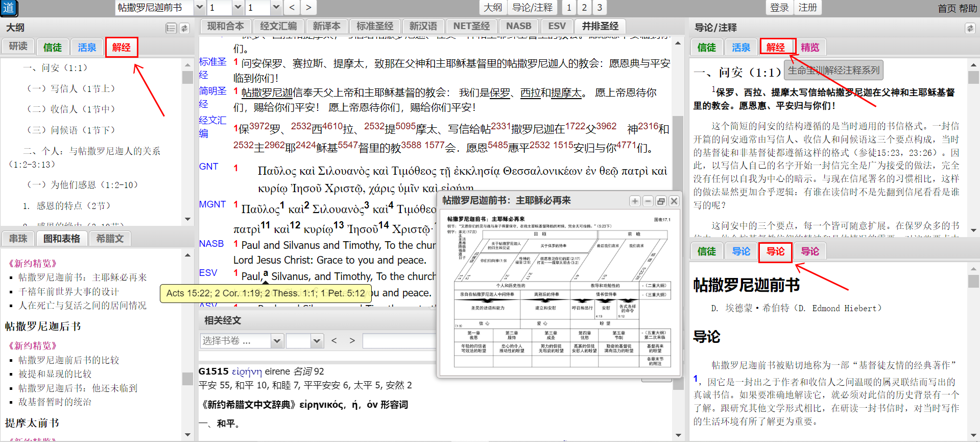Open the 精览 commentary tab
Screen dimensions: 980x442
click(x=809, y=48)
